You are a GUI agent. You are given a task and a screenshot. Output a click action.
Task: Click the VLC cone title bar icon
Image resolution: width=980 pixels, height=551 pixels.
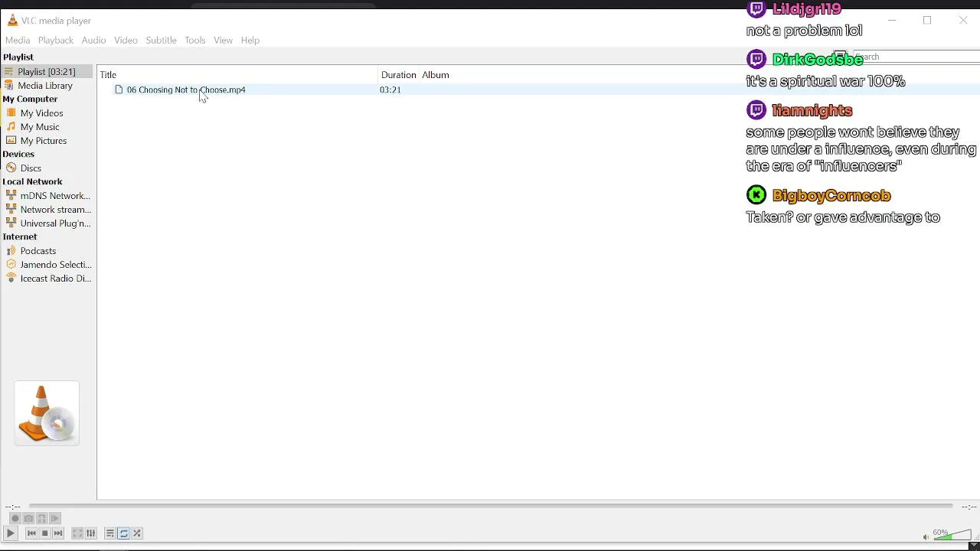click(x=12, y=21)
